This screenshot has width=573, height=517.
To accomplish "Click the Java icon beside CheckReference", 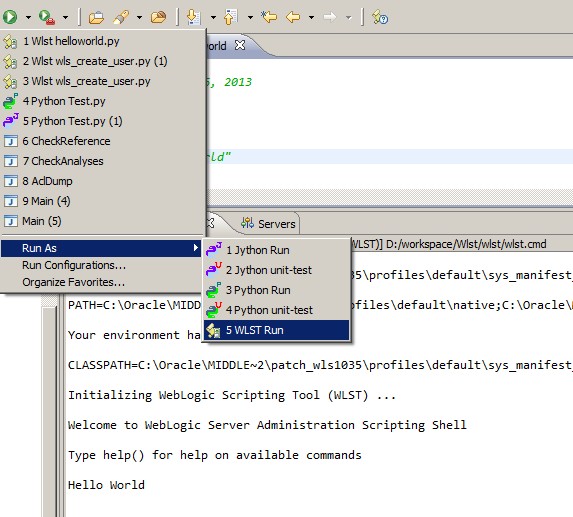I will tap(10, 141).
